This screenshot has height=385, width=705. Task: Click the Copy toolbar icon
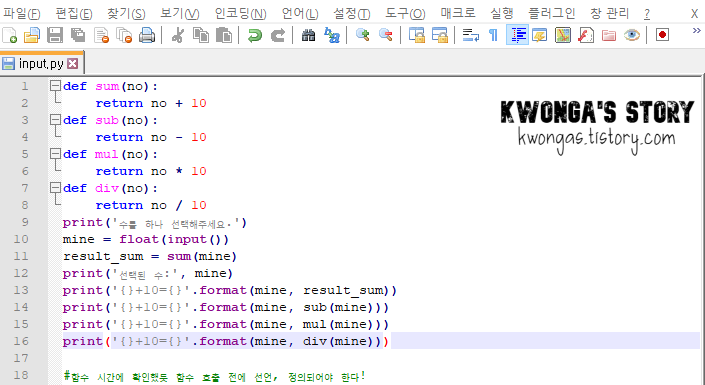tap(201, 35)
